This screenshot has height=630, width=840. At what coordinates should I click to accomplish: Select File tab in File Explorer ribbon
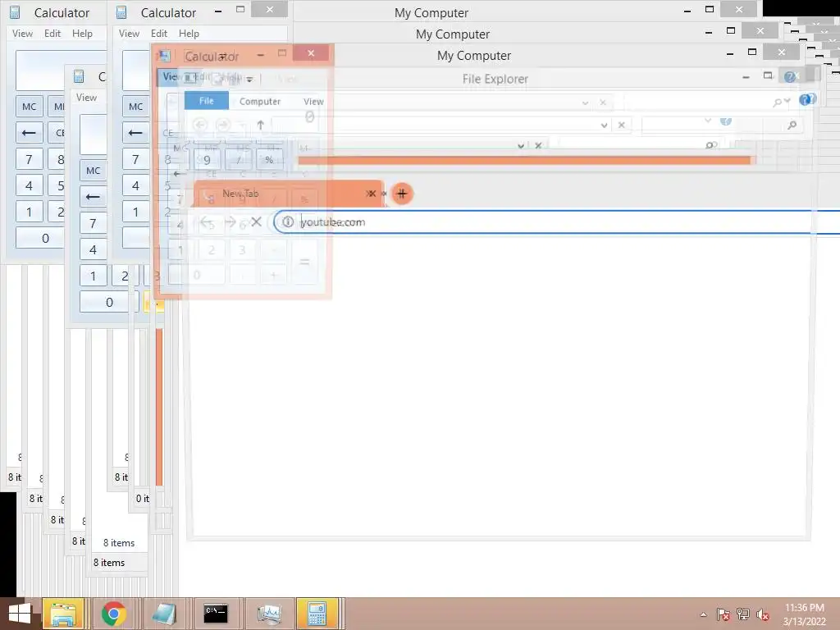[206, 101]
